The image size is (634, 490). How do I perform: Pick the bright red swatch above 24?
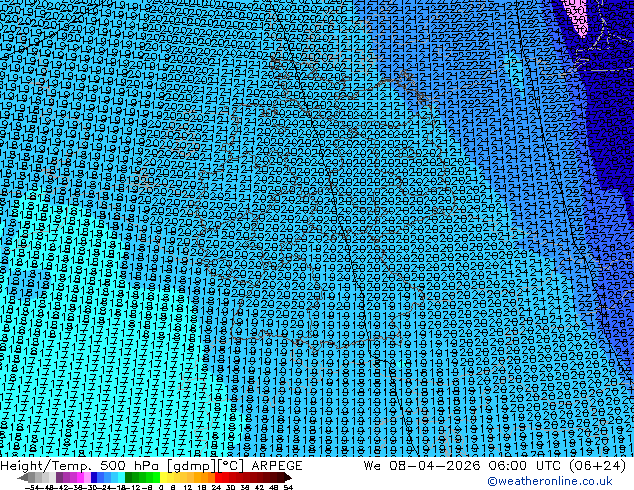coord(218,477)
